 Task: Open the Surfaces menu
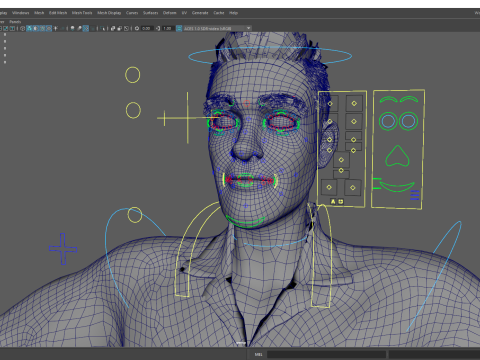[150, 13]
